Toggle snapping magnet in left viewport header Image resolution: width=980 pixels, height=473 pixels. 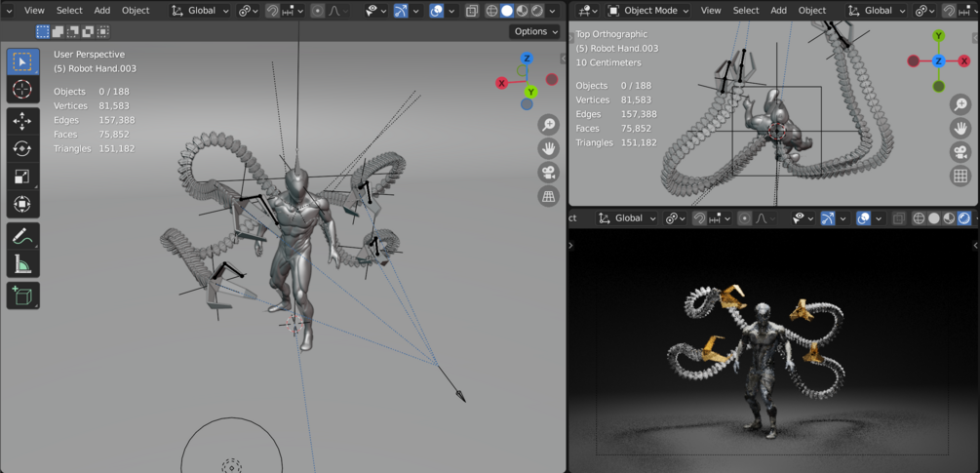click(272, 11)
